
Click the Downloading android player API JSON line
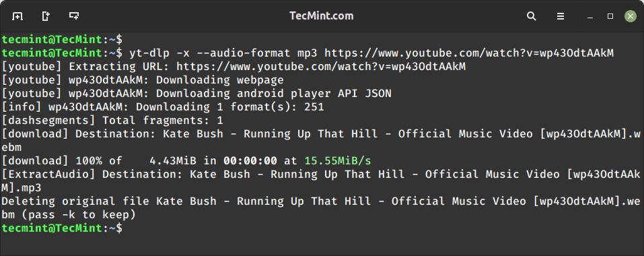pyautogui.click(x=196, y=94)
